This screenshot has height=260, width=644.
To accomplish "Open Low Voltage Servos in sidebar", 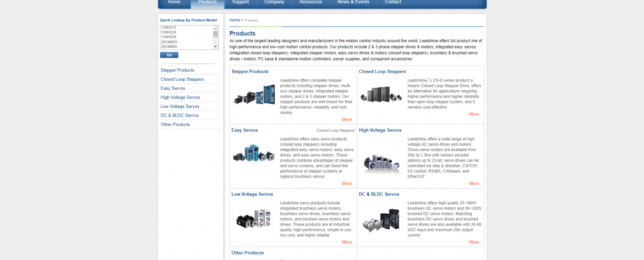I will [x=180, y=106].
